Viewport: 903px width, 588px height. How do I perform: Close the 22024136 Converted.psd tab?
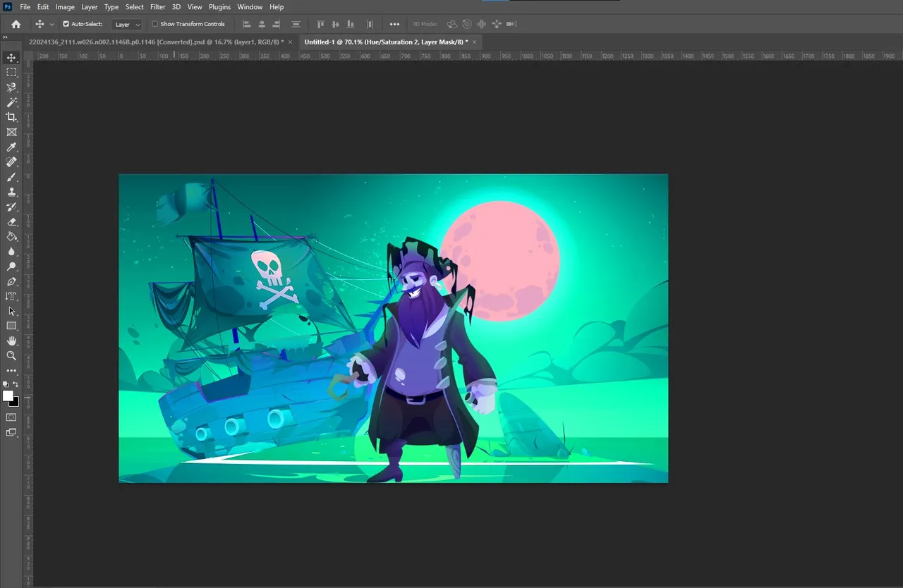click(x=291, y=42)
